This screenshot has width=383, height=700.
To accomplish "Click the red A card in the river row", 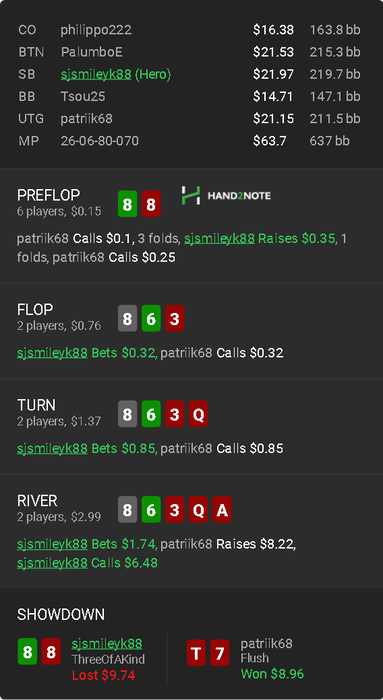I will pyautogui.click(x=222, y=509).
